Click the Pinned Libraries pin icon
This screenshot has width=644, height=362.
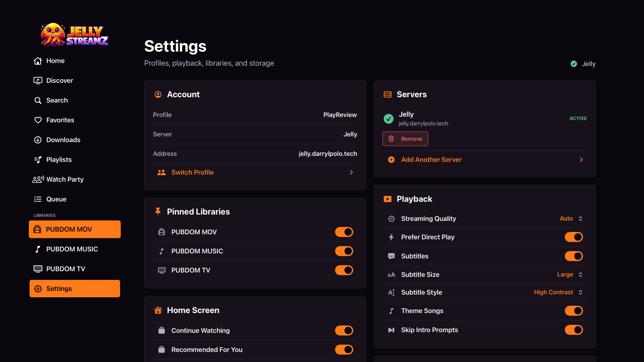(x=158, y=212)
